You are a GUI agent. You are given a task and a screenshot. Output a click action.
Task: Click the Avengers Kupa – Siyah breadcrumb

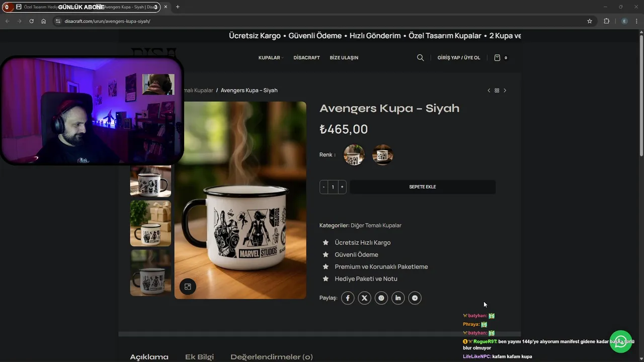tap(249, 90)
